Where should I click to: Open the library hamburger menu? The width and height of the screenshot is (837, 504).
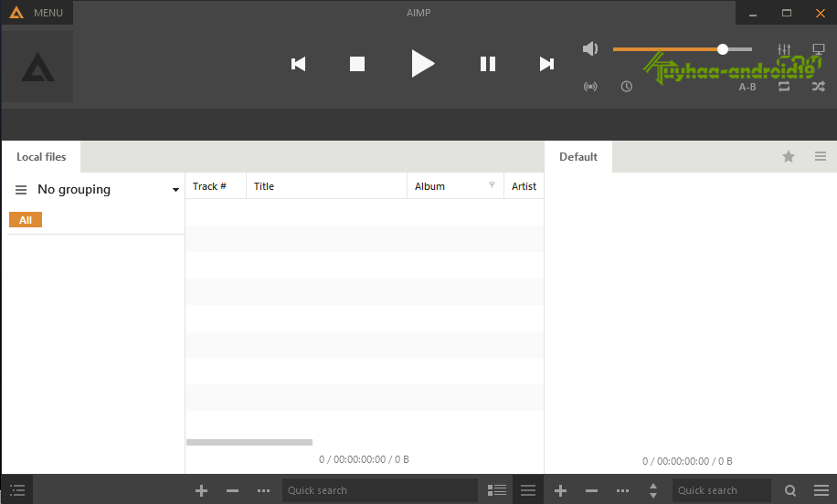[x=528, y=490]
